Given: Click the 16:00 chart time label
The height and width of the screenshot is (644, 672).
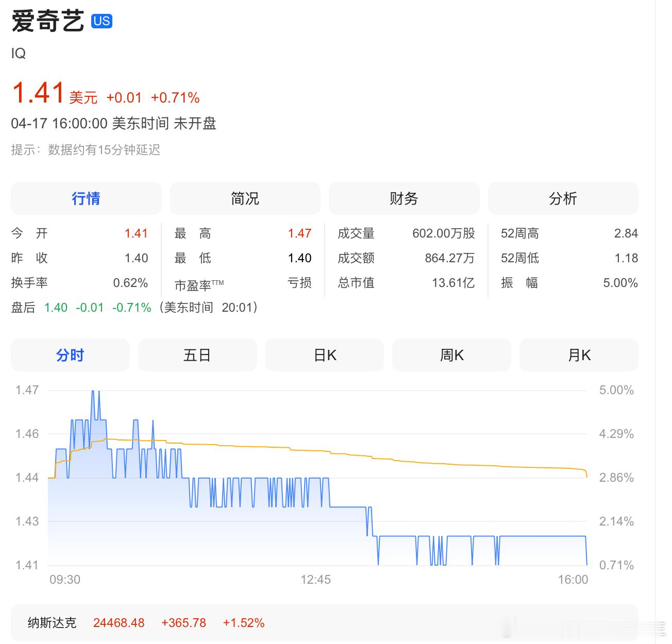Looking at the screenshot, I should pyautogui.click(x=573, y=580).
